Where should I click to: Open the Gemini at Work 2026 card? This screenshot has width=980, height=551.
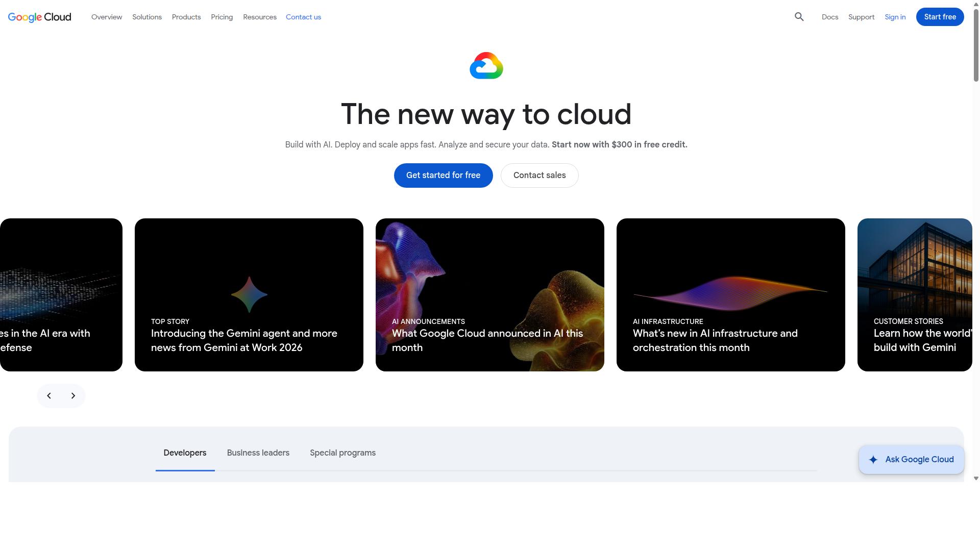pos(249,295)
